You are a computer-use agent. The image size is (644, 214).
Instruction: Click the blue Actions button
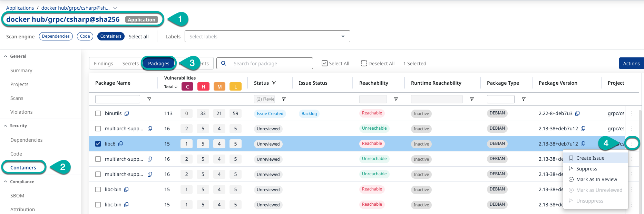631,64
